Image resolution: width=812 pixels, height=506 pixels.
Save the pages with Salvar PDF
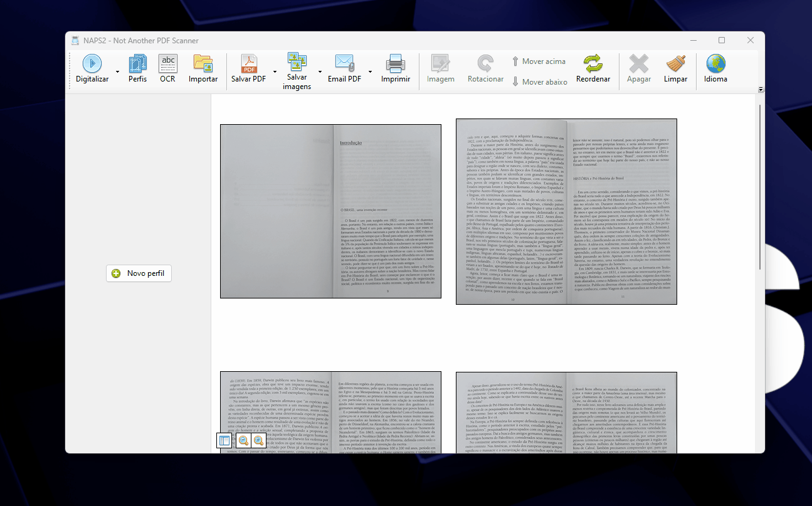pos(249,69)
